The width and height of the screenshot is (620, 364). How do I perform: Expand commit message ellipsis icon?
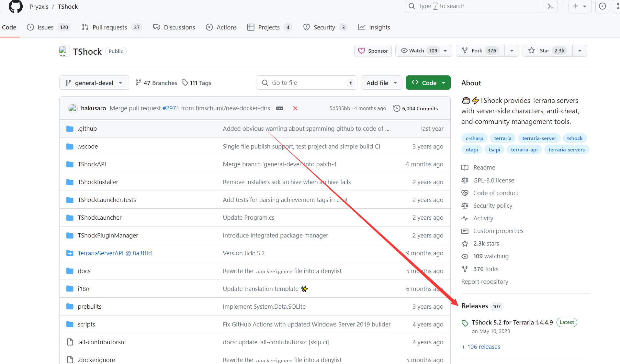point(280,108)
